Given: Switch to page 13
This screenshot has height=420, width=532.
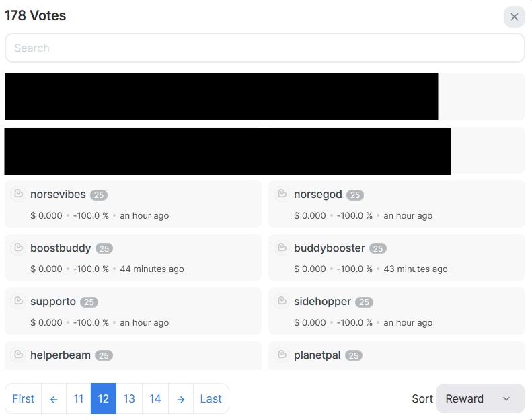Looking at the screenshot, I should 129,398.
